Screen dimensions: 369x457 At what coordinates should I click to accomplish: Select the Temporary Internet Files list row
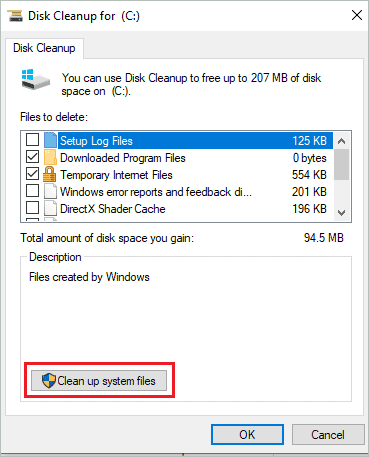point(177,175)
